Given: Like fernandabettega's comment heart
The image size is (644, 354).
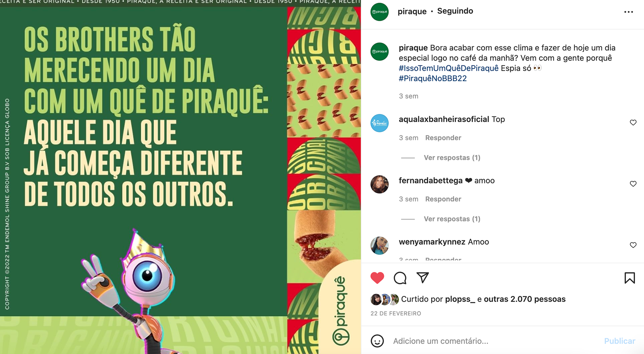Looking at the screenshot, I should point(633,184).
